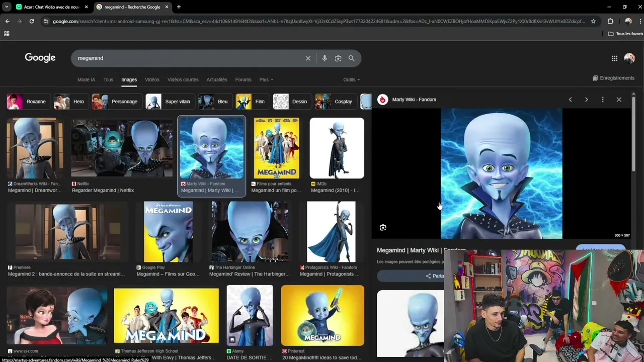Open preview panel three-dot options menu
The image size is (644, 362).
[603, 100]
